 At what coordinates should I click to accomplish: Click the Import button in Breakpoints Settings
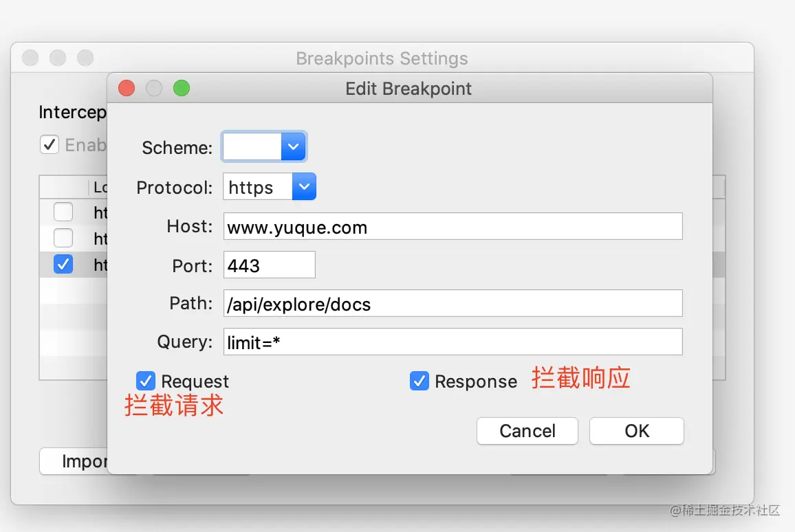74,461
